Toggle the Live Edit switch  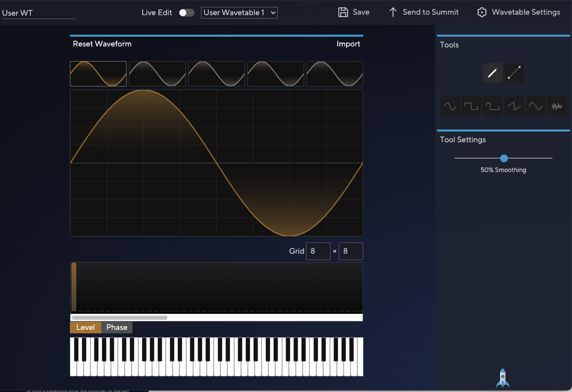coord(186,13)
